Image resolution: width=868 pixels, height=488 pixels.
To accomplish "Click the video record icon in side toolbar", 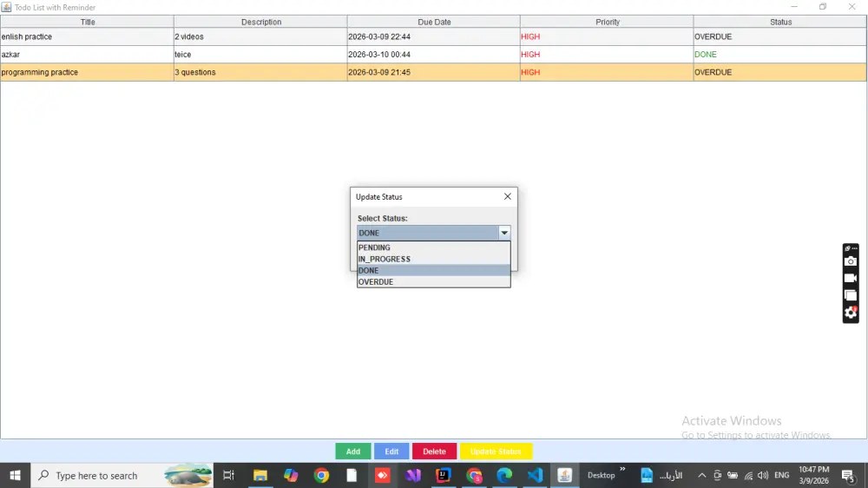I will point(851,278).
